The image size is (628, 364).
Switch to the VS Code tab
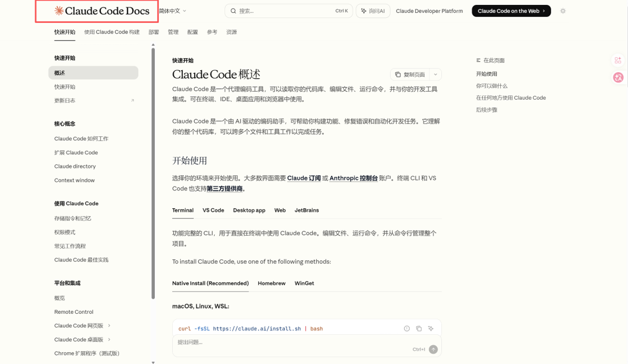pyautogui.click(x=213, y=210)
